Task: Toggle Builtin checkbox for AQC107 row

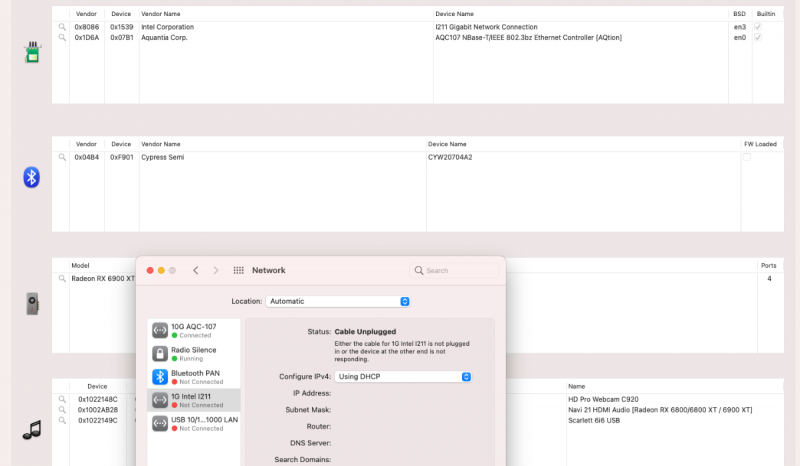Action: (758, 38)
